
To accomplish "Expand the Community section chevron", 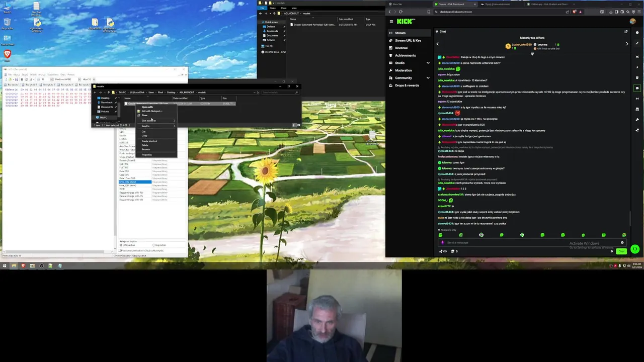I will click(428, 78).
